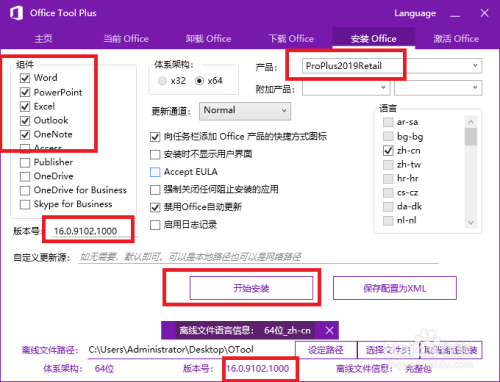Image resolution: width=500 pixels, height=382 pixels.
Task: Enable the Accept EULA checkbox
Action: click(x=155, y=172)
